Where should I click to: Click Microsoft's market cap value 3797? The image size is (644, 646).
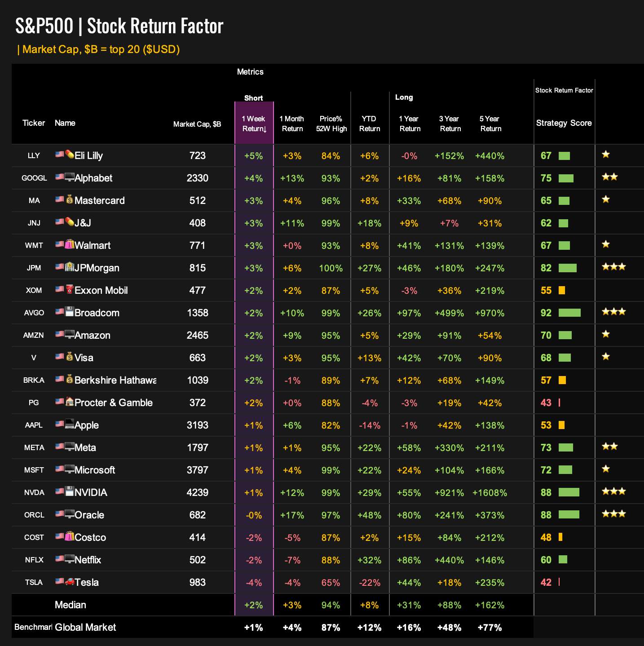(198, 470)
